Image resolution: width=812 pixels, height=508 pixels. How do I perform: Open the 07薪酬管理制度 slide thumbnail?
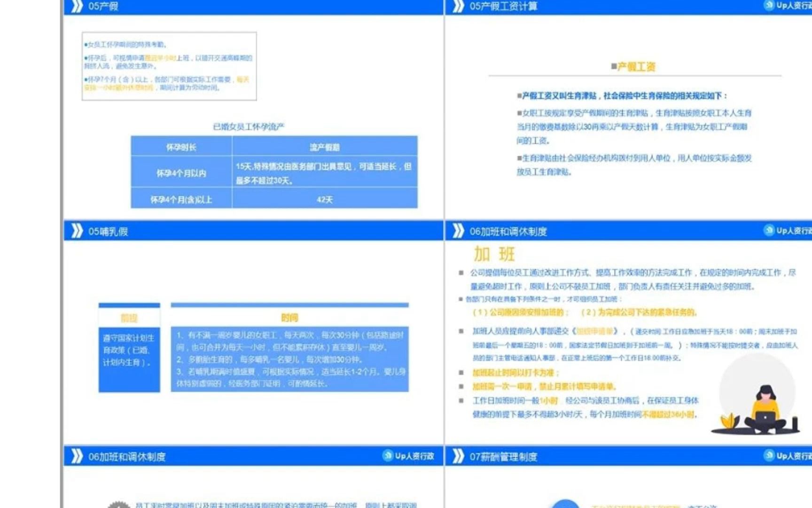(629, 477)
